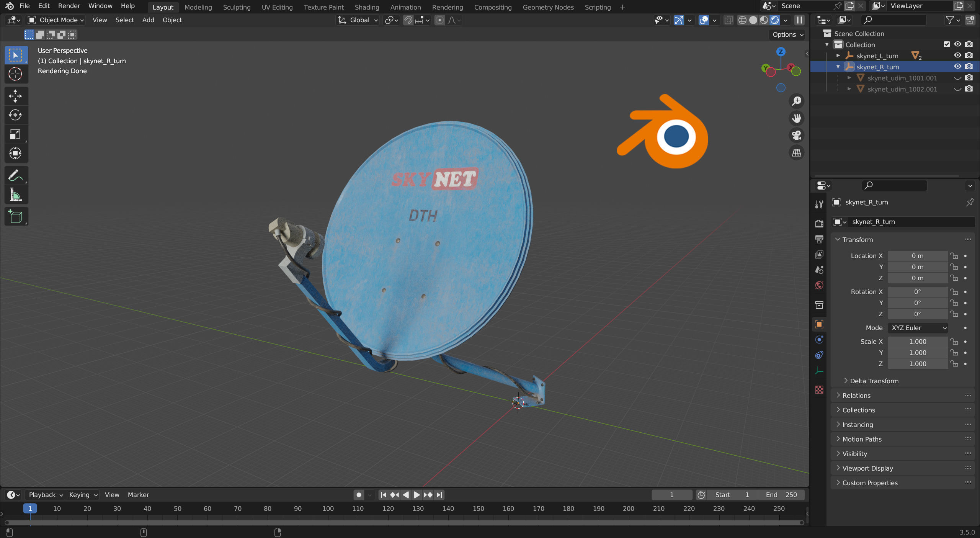The image size is (980, 538).
Task: Open Global transform orientation dropdown
Action: coord(358,20)
